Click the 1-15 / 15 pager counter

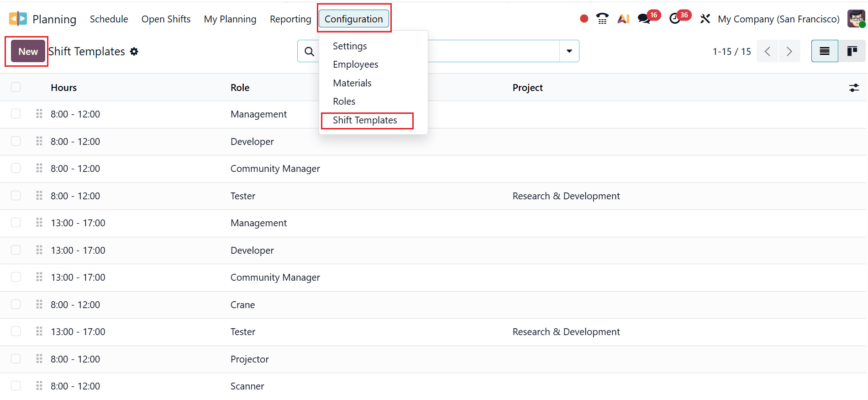point(731,52)
